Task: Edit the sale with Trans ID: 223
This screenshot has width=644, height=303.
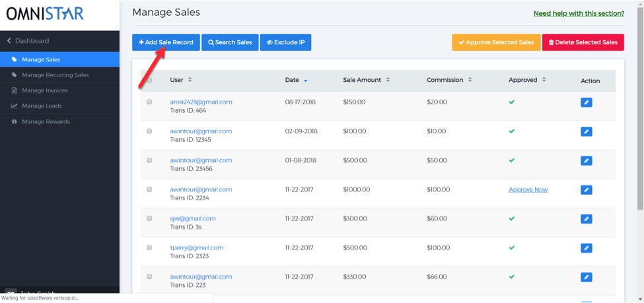Action: click(x=586, y=277)
